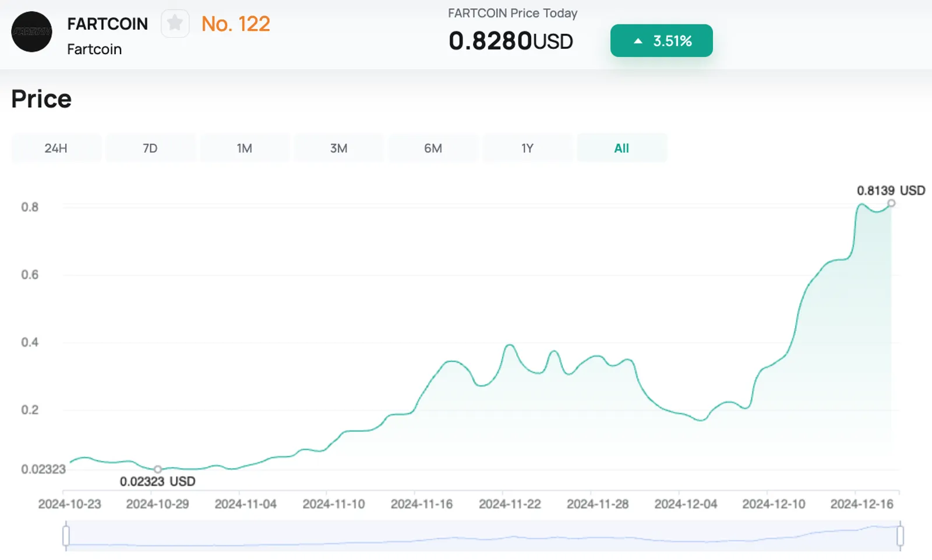
Task: Click the 2024-11-28 date axis label
Action: pyautogui.click(x=598, y=504)
